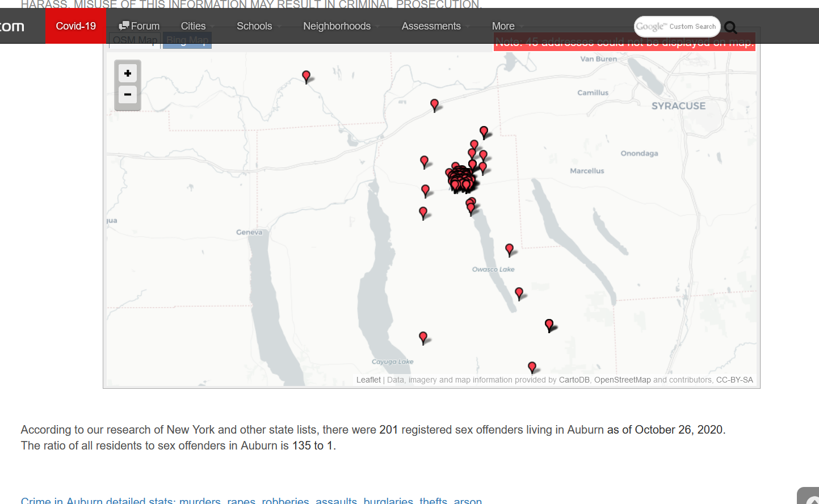The height and width of the screenshot is (504, 819).
Task: Select the pin at Owasco Lake's southern tip
Action: (519, 293)
